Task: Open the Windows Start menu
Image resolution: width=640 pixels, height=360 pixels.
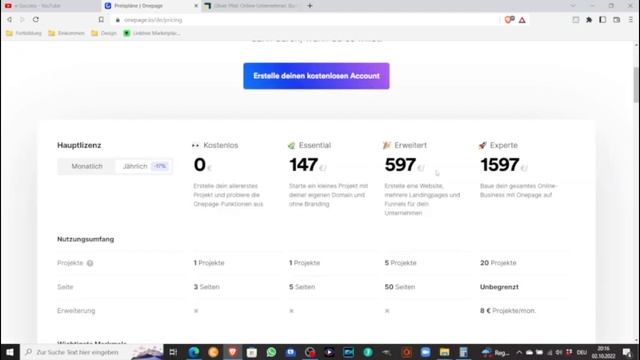Action: tap(10, 352)
